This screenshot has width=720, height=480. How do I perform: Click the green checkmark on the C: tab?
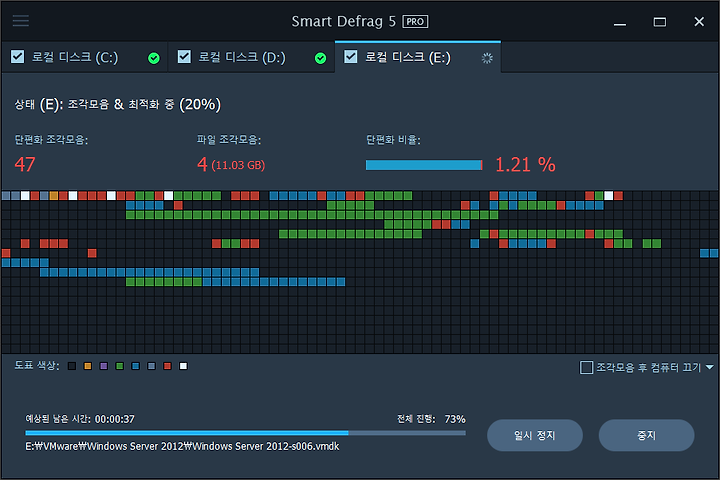(x=154, y=58)
